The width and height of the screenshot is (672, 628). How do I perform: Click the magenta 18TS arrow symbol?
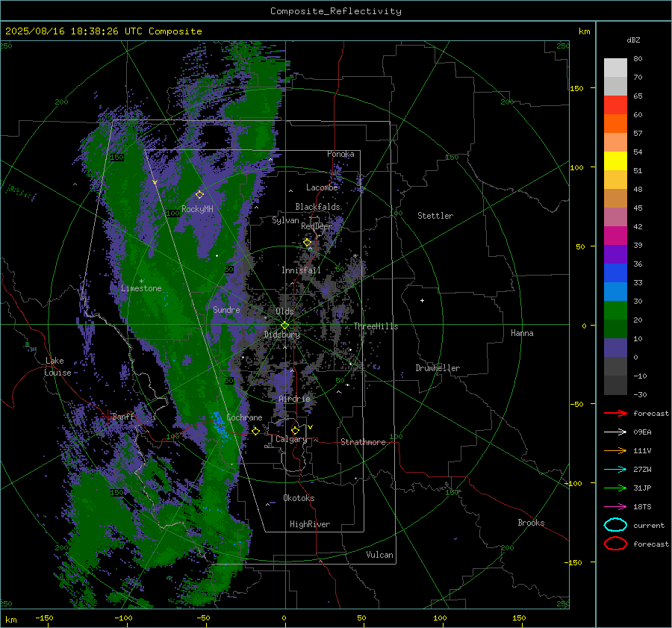point(615,507)
